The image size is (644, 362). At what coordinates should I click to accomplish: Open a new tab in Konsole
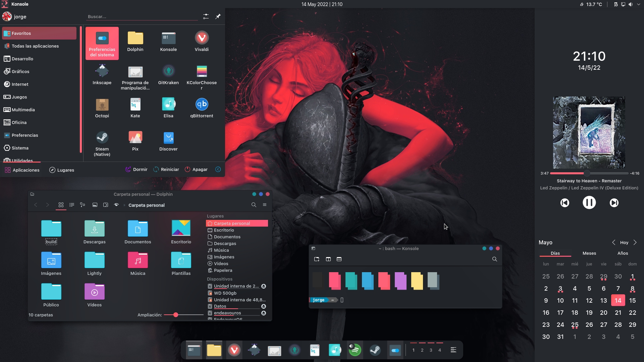317,259
